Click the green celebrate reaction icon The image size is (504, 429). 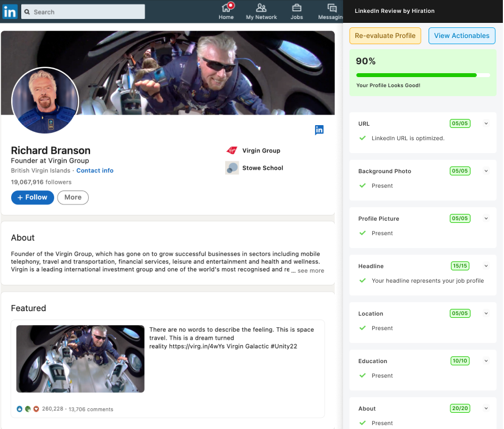28,409
